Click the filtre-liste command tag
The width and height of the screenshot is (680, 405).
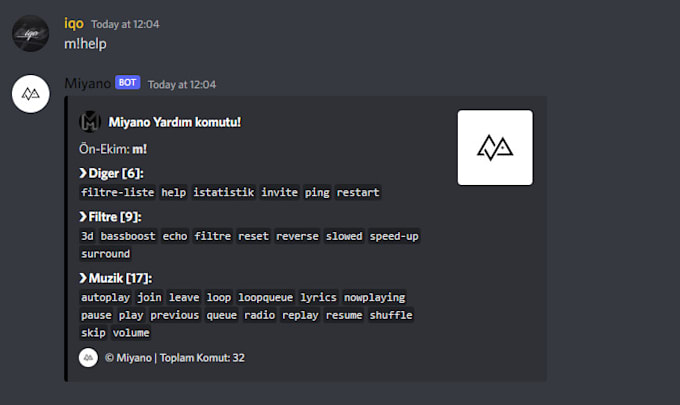pos(118,192)
